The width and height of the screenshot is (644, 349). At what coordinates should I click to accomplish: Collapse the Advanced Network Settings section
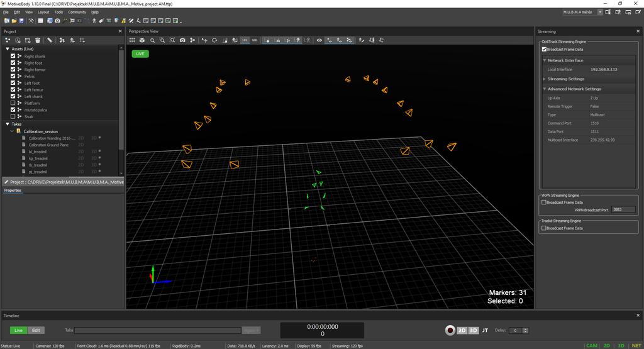click(545, 89)
